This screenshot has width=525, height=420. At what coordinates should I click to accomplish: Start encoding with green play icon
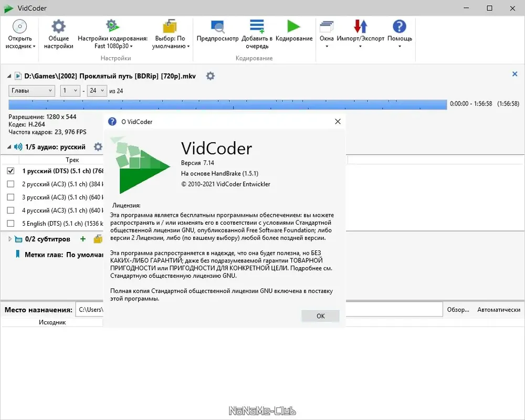pos(293,26)
